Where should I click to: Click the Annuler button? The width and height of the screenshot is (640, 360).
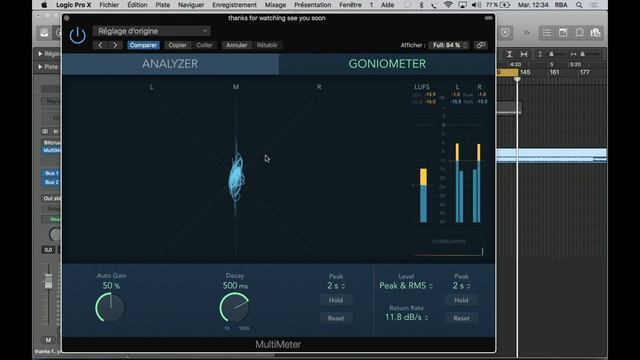tap(237, 45)
